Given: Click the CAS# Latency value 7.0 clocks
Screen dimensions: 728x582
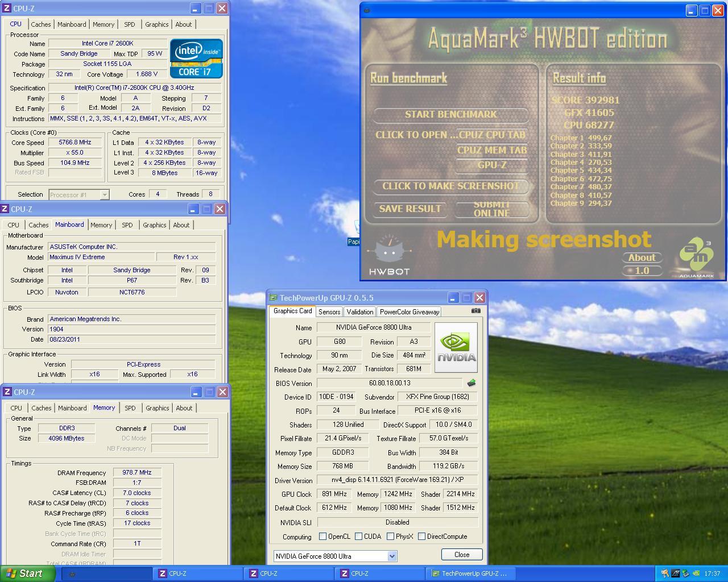Looking at the screenshot, I should [x=137, y=493].
